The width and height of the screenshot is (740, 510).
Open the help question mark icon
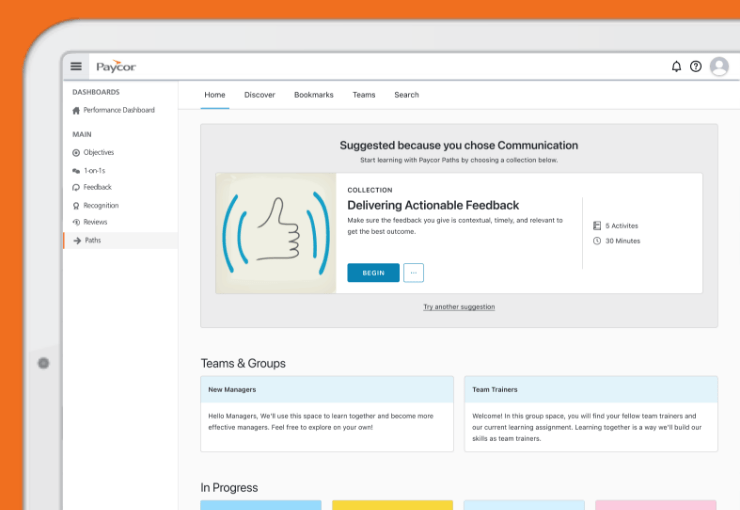click(696, 67)
